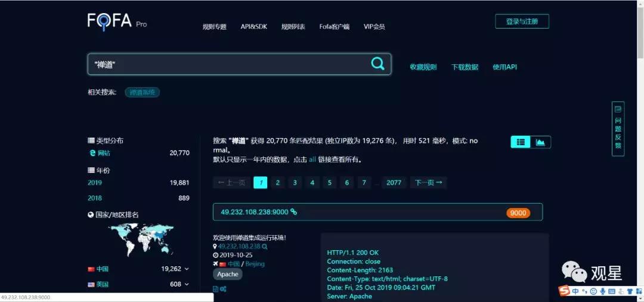Viewport: 644px width, 302px height.
Task: Select current page 1 button
Action: pyautogui.click(x=261, y=183)
